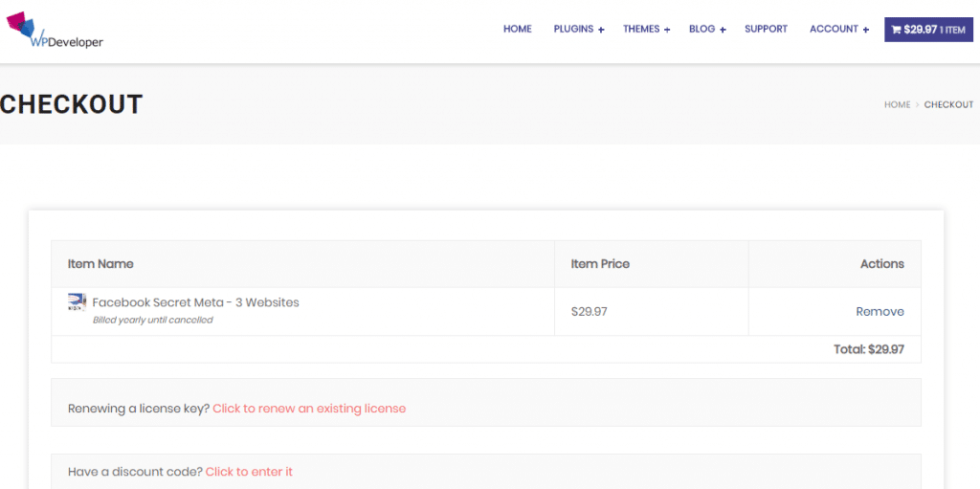
Task: Go to Home in the top navigation
Action: coord(517,30)
